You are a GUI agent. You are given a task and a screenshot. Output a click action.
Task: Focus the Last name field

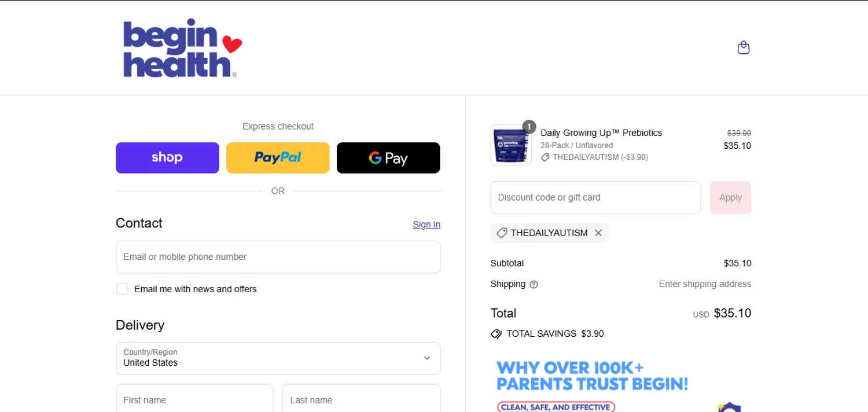pyautogui.click(x=362, y=399)
